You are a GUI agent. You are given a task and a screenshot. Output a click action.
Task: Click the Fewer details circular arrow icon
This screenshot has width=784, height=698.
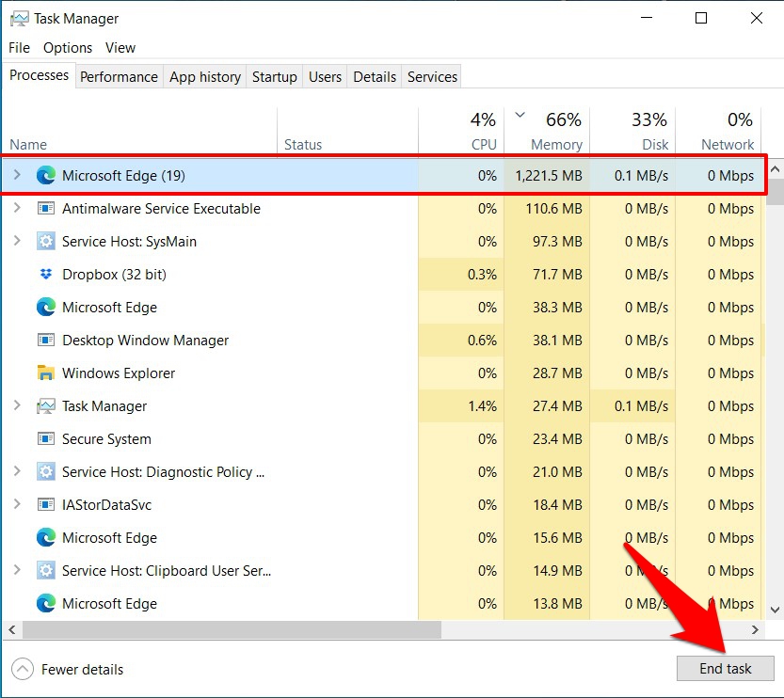(x=21, y=669)
